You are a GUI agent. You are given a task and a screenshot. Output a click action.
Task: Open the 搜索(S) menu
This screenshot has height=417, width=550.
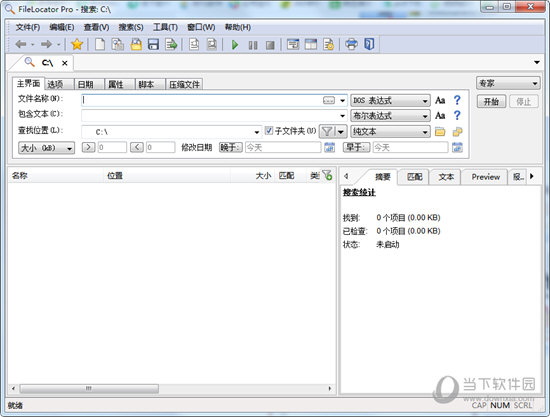pyautogui.click(x=131, y=27)
